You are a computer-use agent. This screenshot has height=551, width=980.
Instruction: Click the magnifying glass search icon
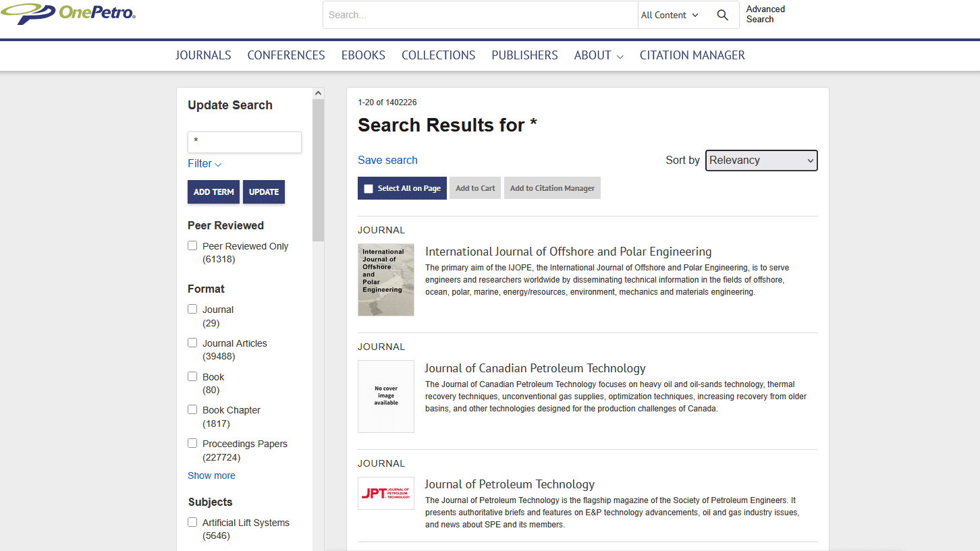click(x=722, y=15)
